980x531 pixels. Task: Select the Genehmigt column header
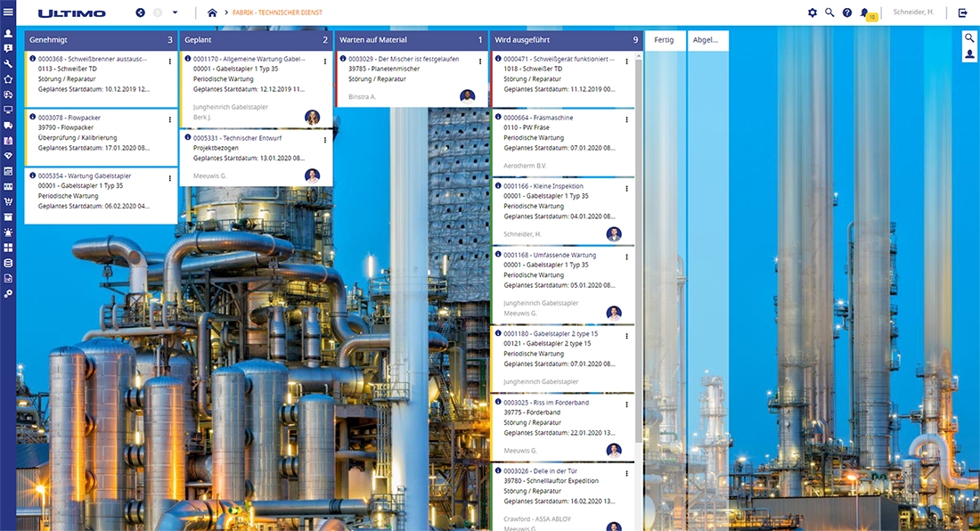(101, 39)
